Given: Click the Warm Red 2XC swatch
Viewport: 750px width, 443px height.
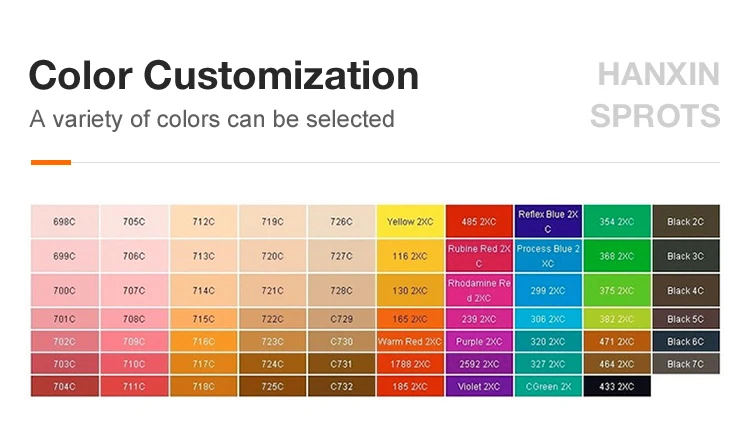Looking at the screenshot, I should (x=410, y=341).
